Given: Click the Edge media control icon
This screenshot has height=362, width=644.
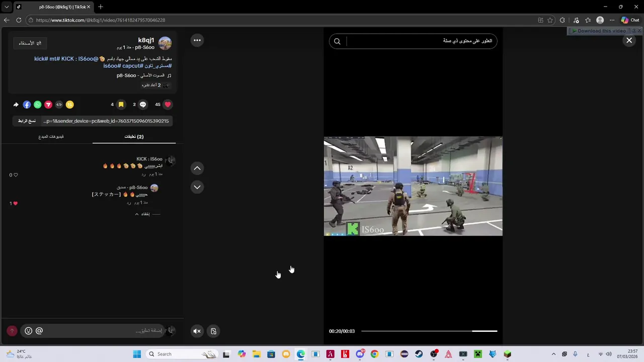Looking at the screenshot, I should click(x=575, y=20).
